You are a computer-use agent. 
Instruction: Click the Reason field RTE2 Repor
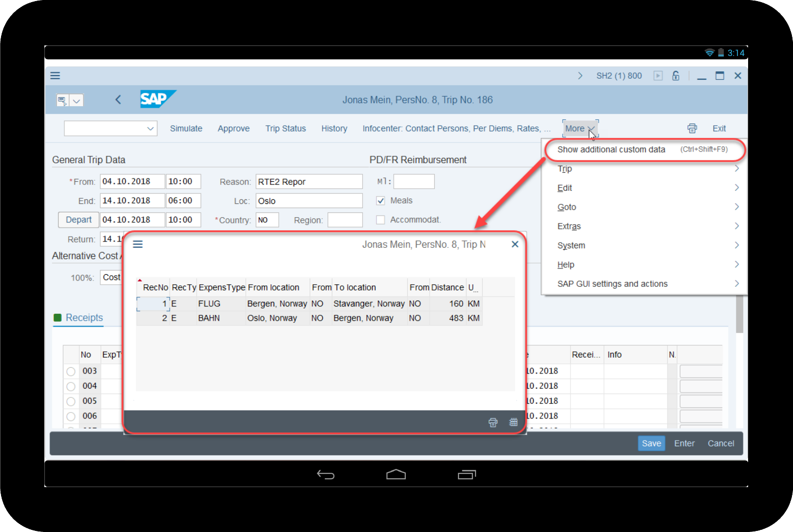[309, 182]
